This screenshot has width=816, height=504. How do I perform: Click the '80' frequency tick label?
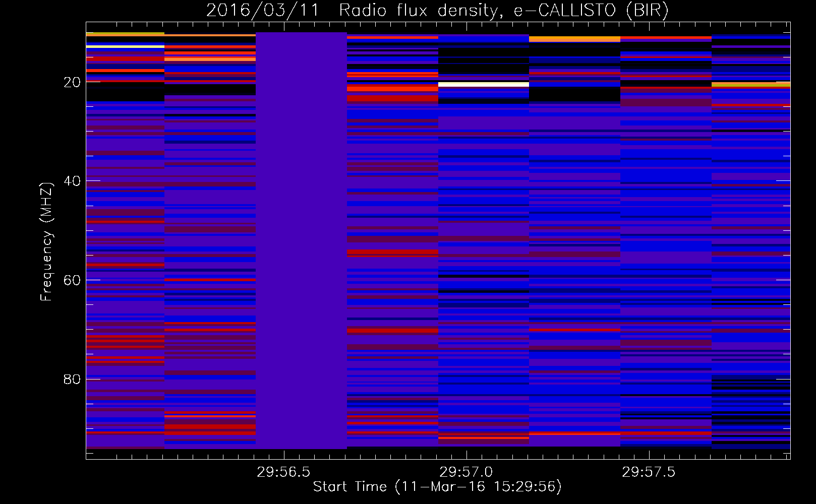[x=72, y=379]
